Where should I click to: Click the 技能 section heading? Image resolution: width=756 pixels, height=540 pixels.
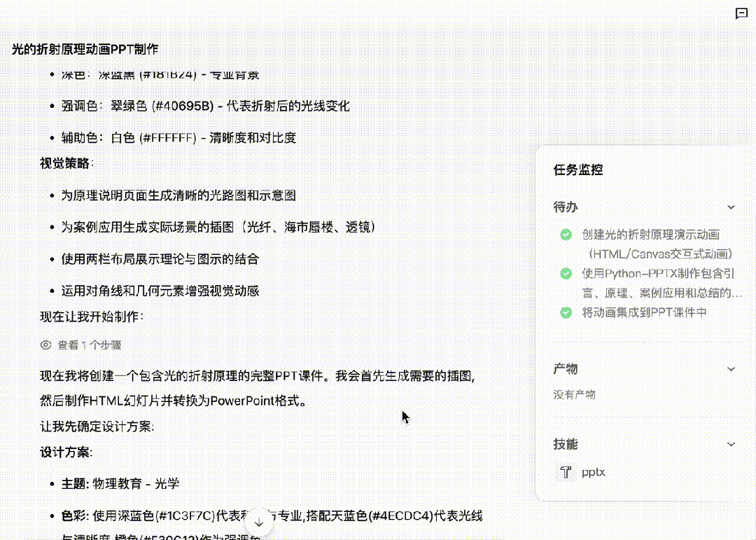point(566,444)
